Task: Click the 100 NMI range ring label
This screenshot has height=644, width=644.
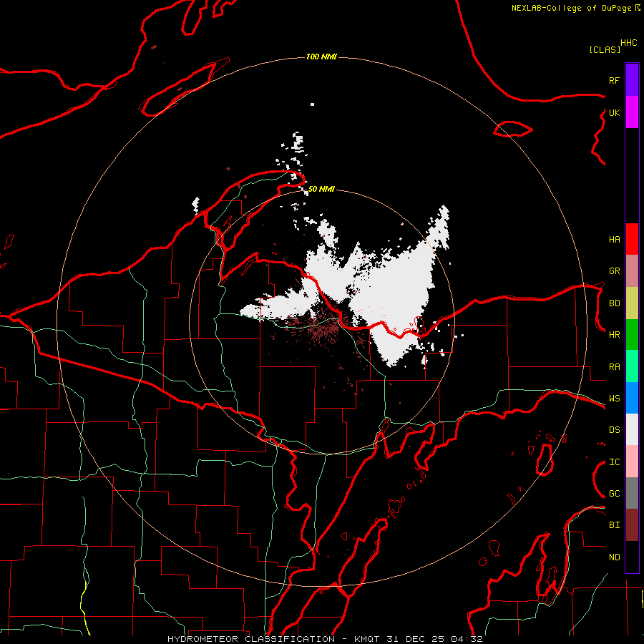Action: (x=321, y=57)
